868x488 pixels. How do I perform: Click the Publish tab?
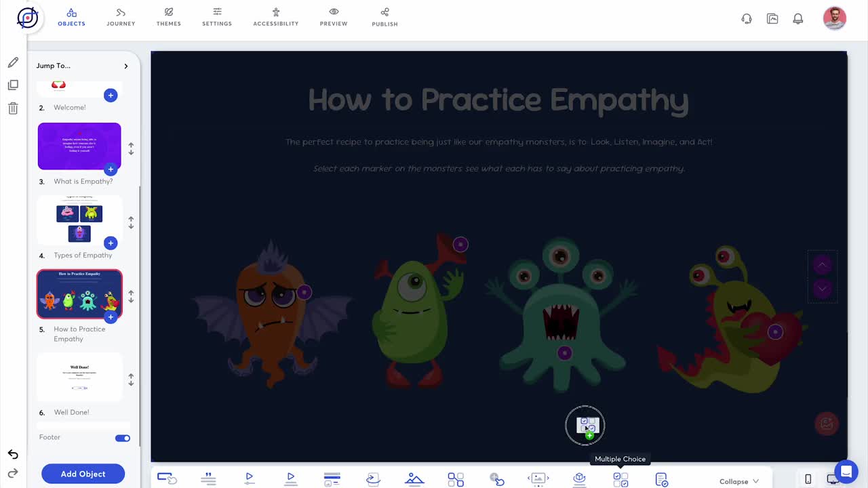(x=384, y=17)
